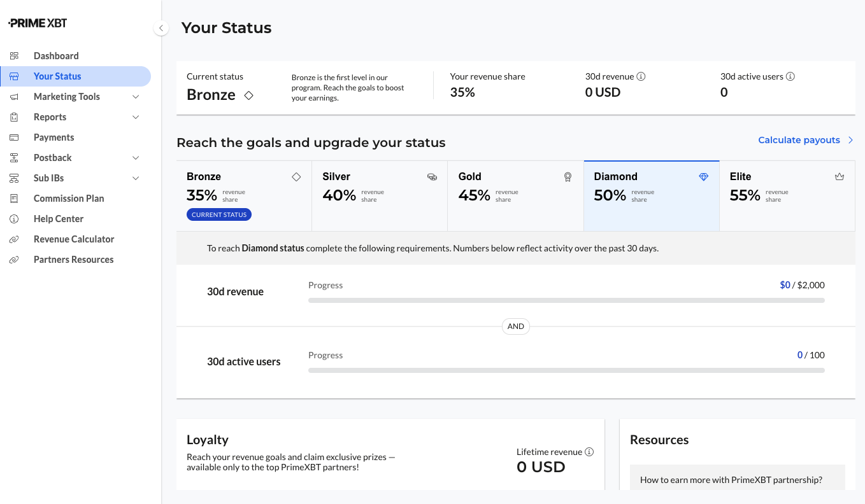865x504 pixels.
Task: Click the Revenue Calculator link icon
Action: (14, 239)
